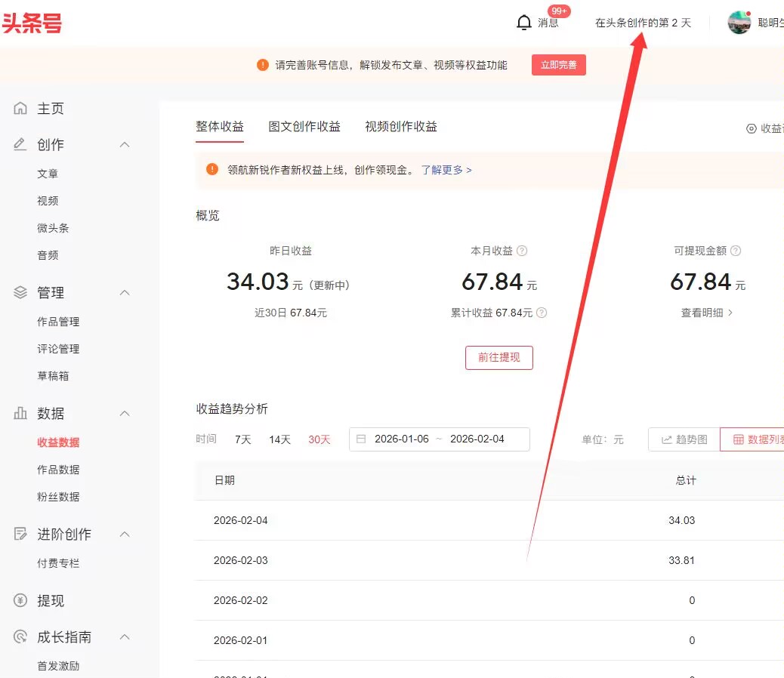Screen dimensions: 784x678
Task: Click the 立即完善 button in notice bar
Action: (558, 65)
